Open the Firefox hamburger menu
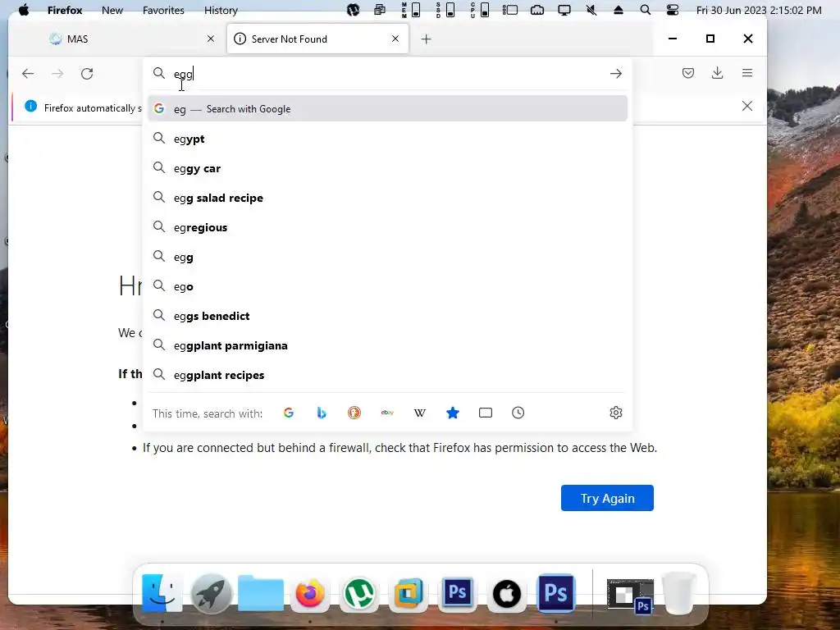The height and width of the screenshot is (630, 840). [x=747, y=73]
